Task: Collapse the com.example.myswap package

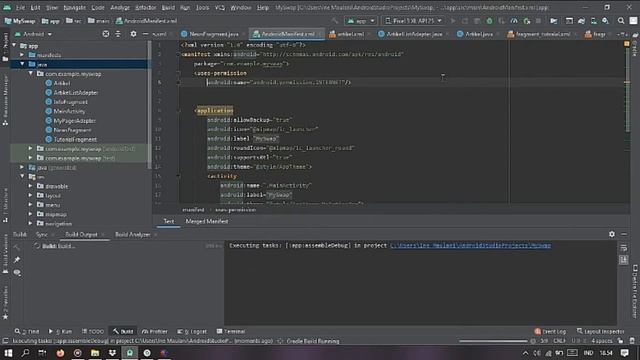Action: click(31, 73)
